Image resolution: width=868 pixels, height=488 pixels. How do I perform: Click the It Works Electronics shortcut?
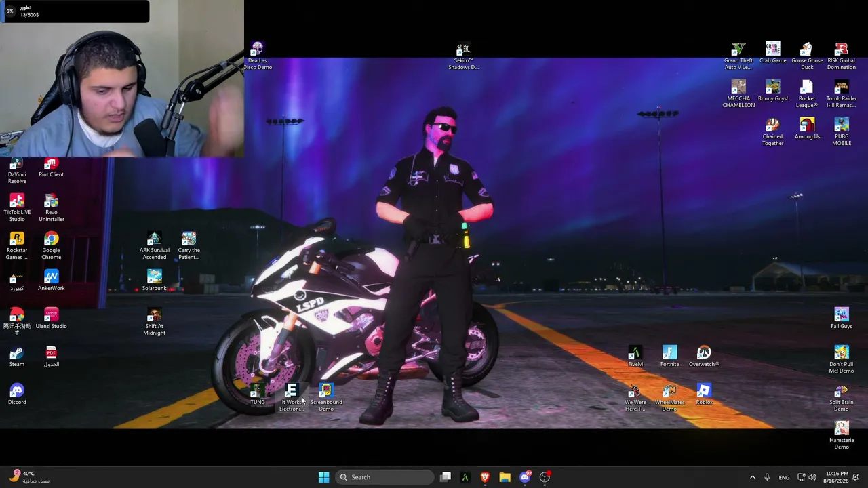[x=292, y=398]
